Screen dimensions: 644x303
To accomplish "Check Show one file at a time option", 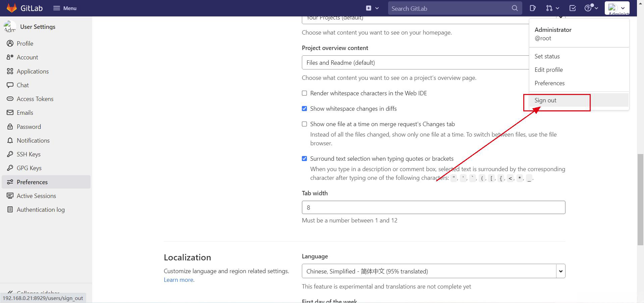I will [x=304, y=124].
